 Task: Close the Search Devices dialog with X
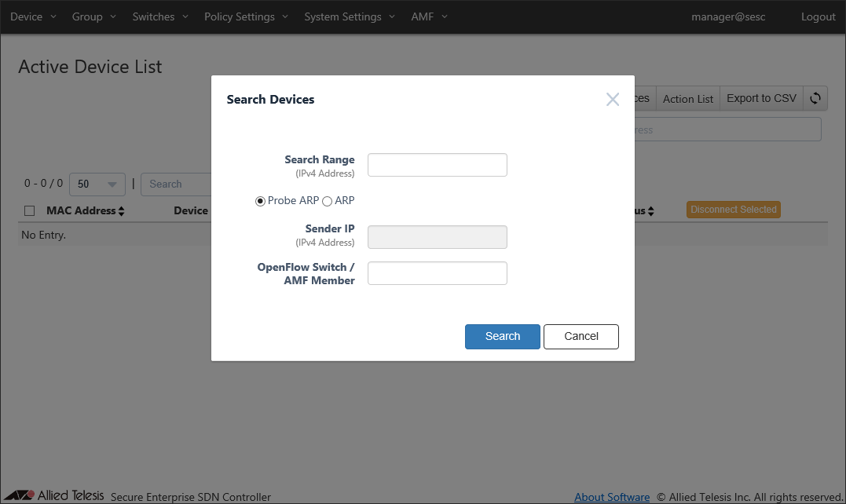(x=613, y=99)
